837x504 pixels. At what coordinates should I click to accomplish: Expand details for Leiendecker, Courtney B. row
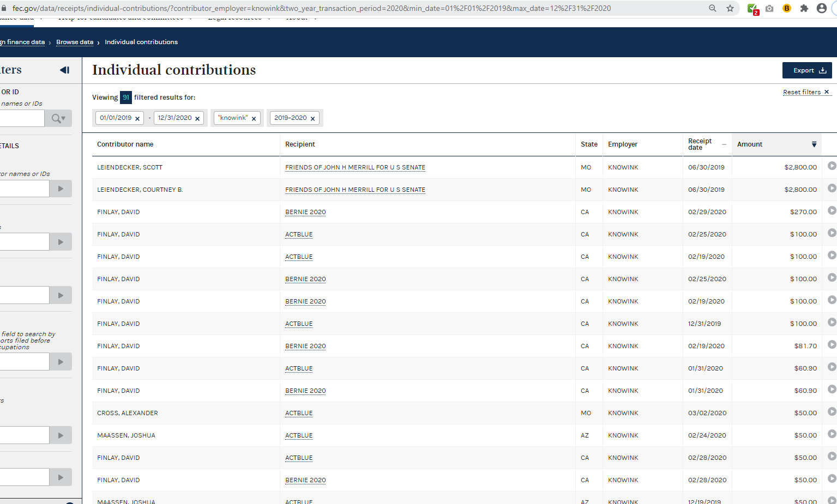coord(832,189)
